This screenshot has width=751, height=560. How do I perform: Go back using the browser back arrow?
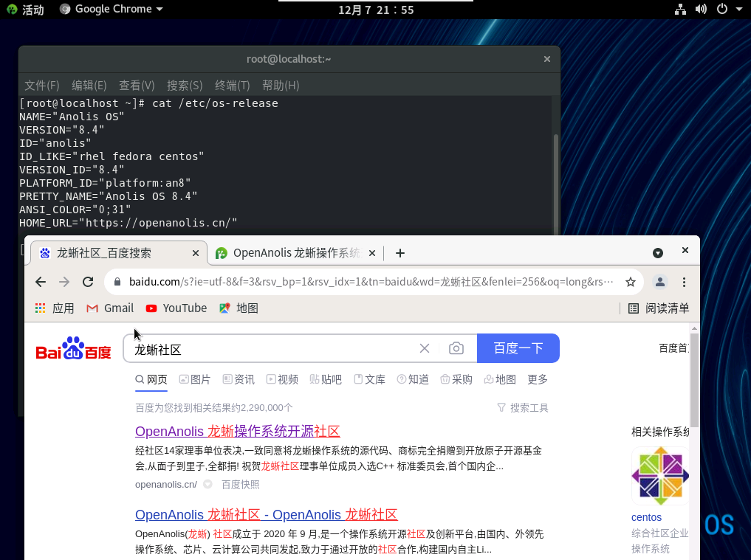pyautogui.click(x=41, y=282)
